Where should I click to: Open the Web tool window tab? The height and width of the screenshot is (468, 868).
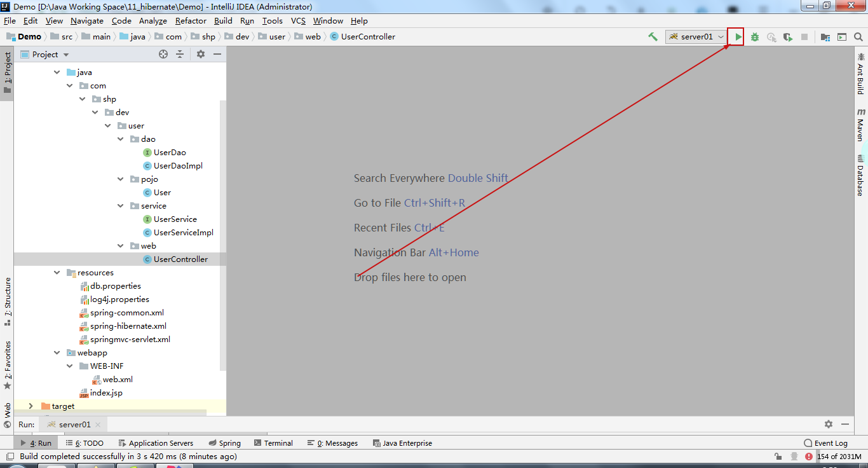8,415
